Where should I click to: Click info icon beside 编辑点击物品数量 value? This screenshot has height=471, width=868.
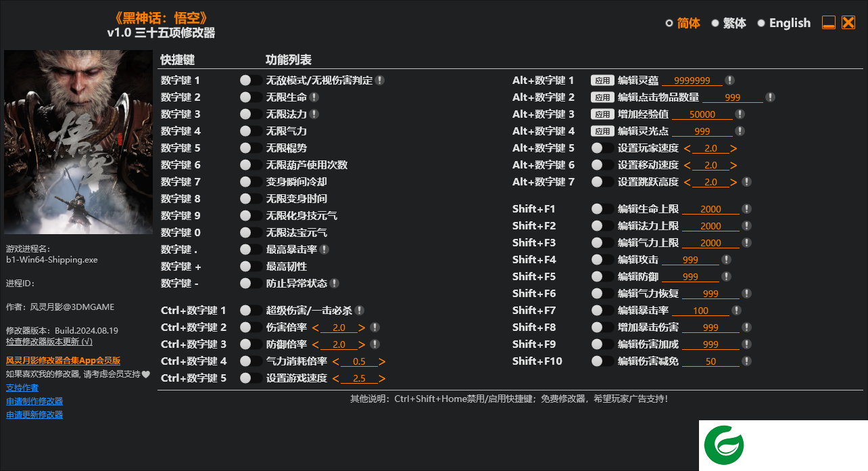pos(770,97)
